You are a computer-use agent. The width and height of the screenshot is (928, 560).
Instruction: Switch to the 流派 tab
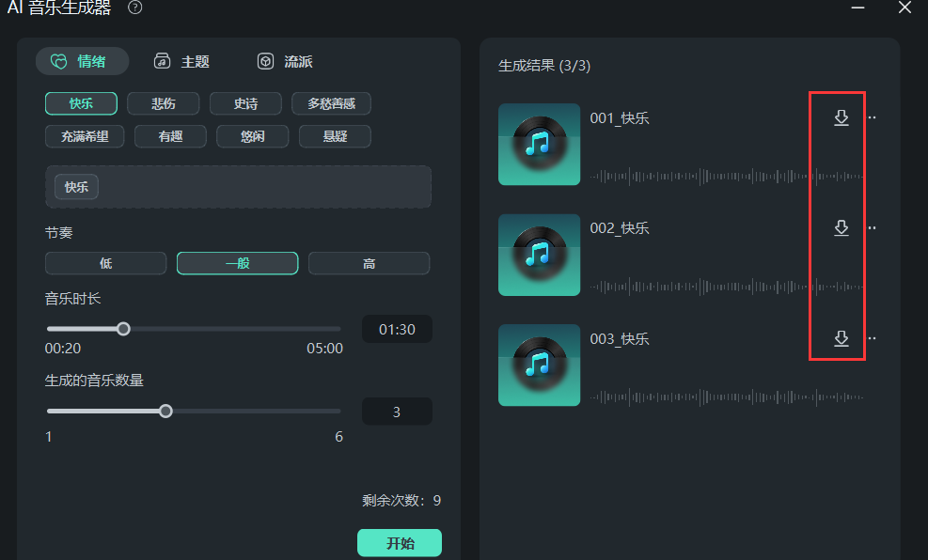click(284, 61)
